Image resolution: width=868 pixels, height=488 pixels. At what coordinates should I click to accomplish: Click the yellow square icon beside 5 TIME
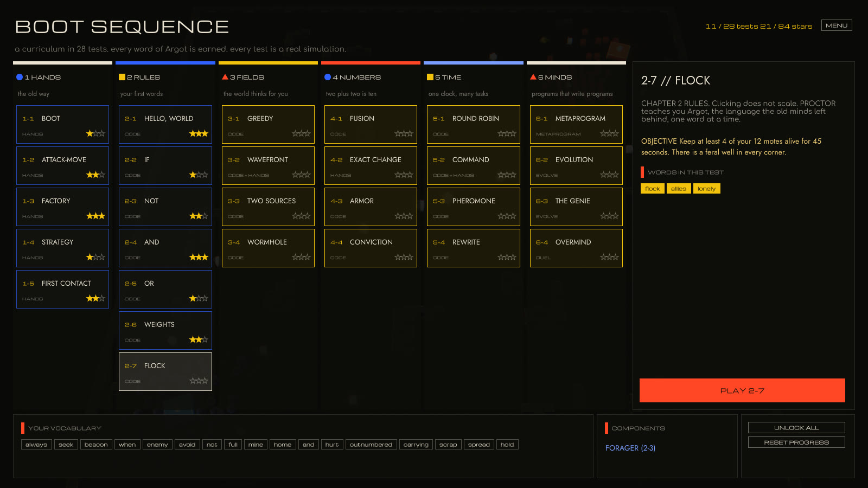[430, 77]
